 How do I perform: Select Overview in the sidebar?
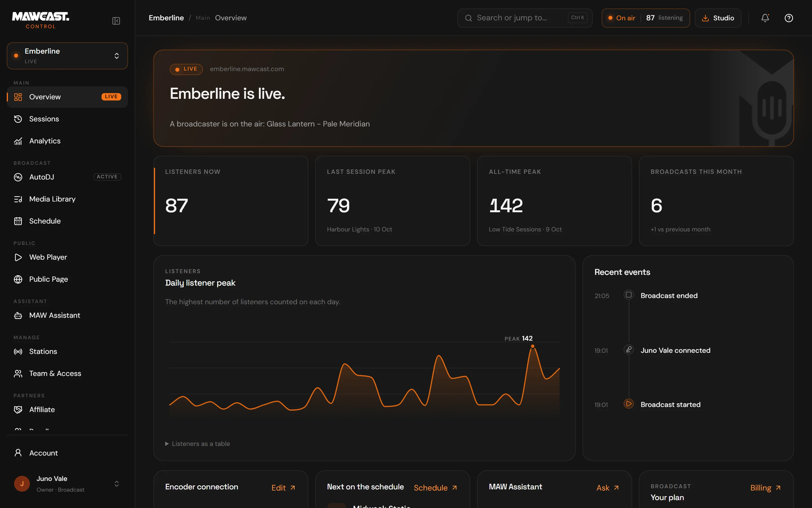pos(67,97)
